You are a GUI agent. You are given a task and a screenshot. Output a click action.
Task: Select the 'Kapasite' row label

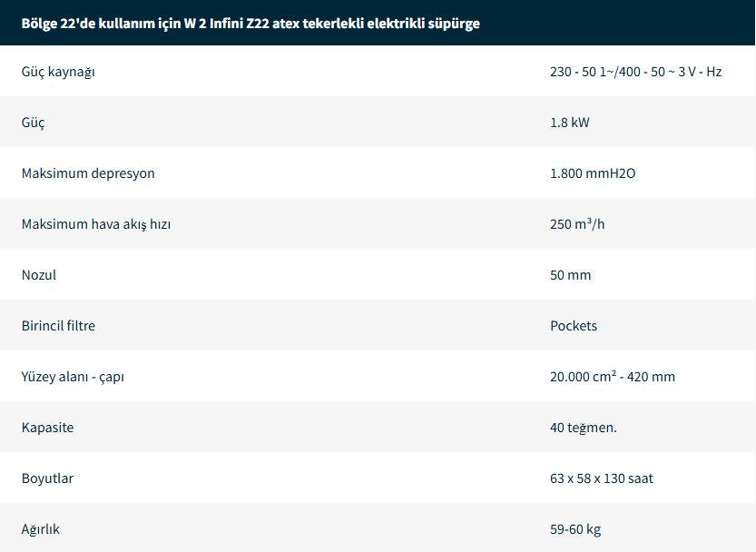[47, 427]
